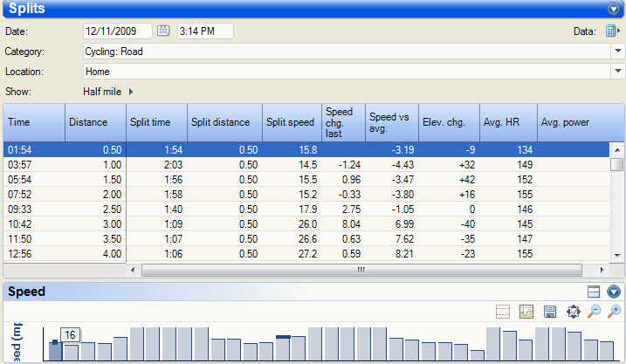This screenshot has width=626, height=364.
Task: Zoom out on the Speed chart
Action: [594, 312]
